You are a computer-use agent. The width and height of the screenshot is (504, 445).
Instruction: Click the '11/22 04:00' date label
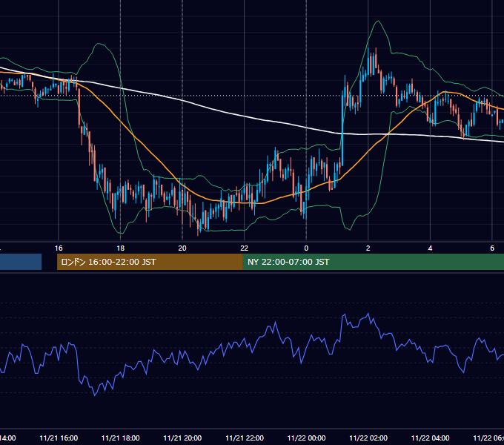(x=431, y=438)
